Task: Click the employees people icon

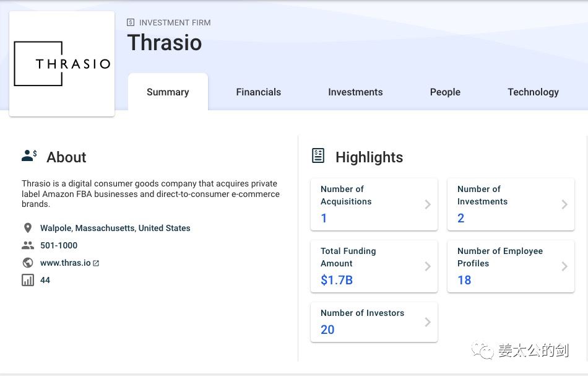Action: pyautogui.click(x=27, y=245)
